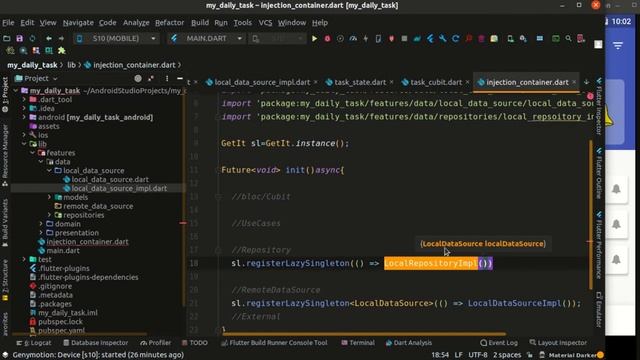Open the Refactor menu
Viewport: 640px width, 360px height.
pos(169,23)
